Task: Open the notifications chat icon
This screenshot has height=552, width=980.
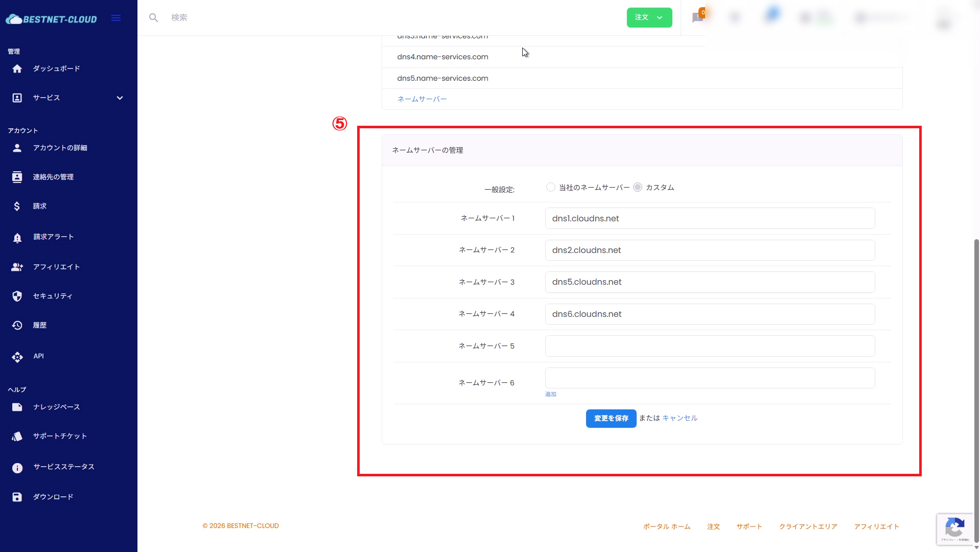Action: [697, 18]
